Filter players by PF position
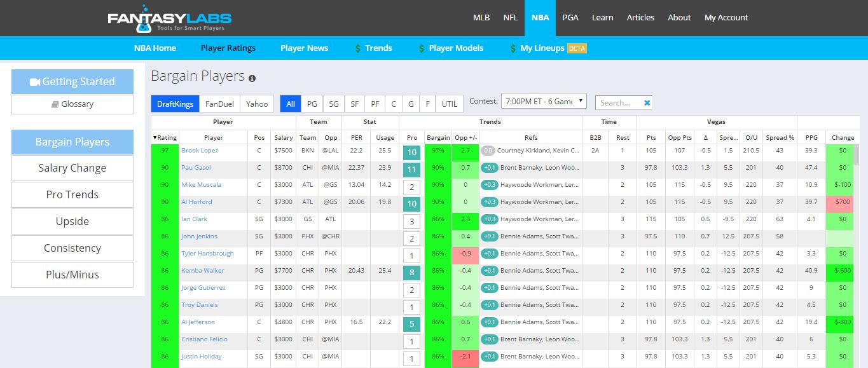This screenshot has height=368, width=868. click(375, 104)
